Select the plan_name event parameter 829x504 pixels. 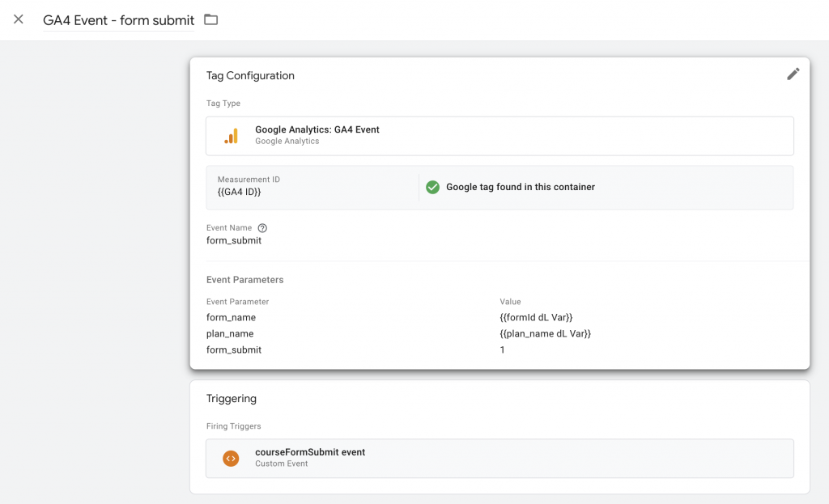click(230, 334)
